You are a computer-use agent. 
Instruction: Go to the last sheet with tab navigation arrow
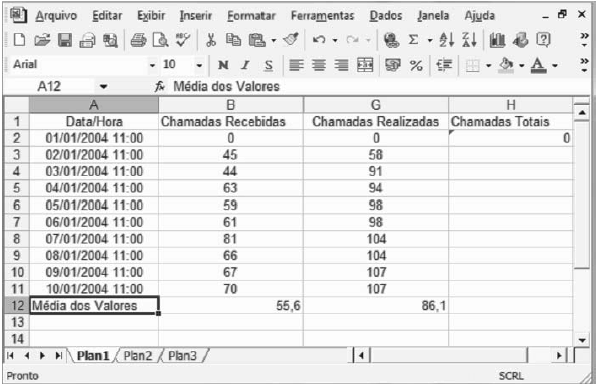pos(58,356)
